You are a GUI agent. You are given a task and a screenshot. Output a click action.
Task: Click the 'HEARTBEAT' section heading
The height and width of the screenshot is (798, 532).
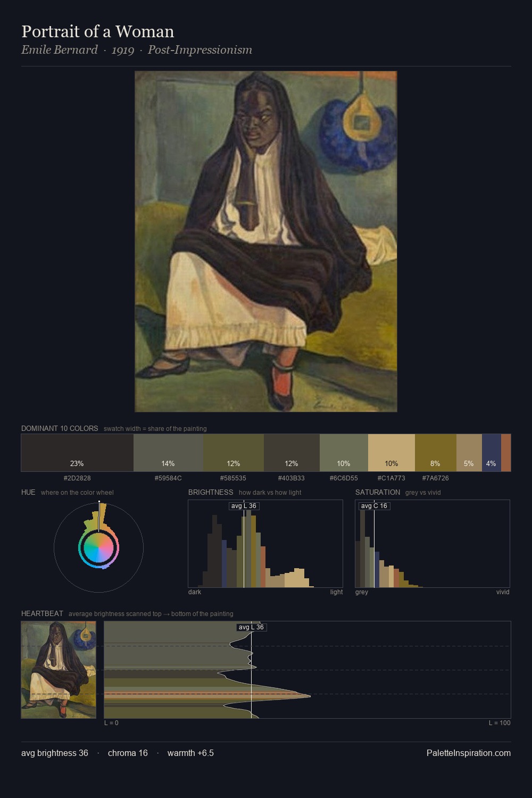tap(42, 613)
